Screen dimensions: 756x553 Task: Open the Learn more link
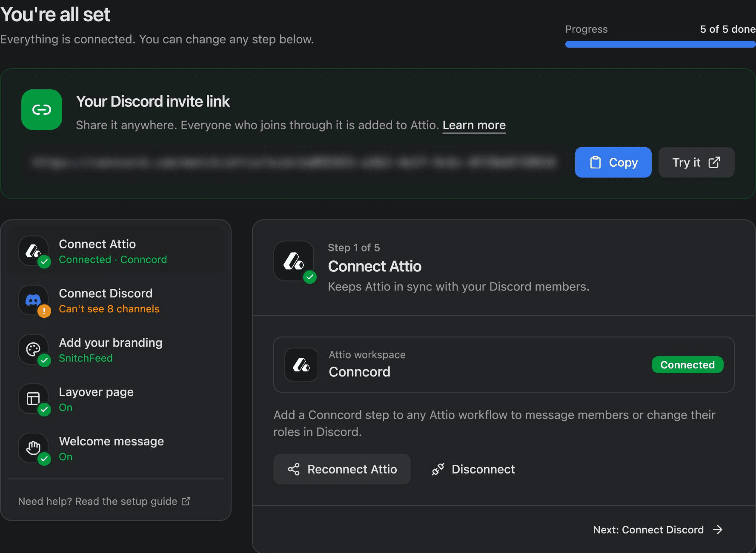(474, 125)
